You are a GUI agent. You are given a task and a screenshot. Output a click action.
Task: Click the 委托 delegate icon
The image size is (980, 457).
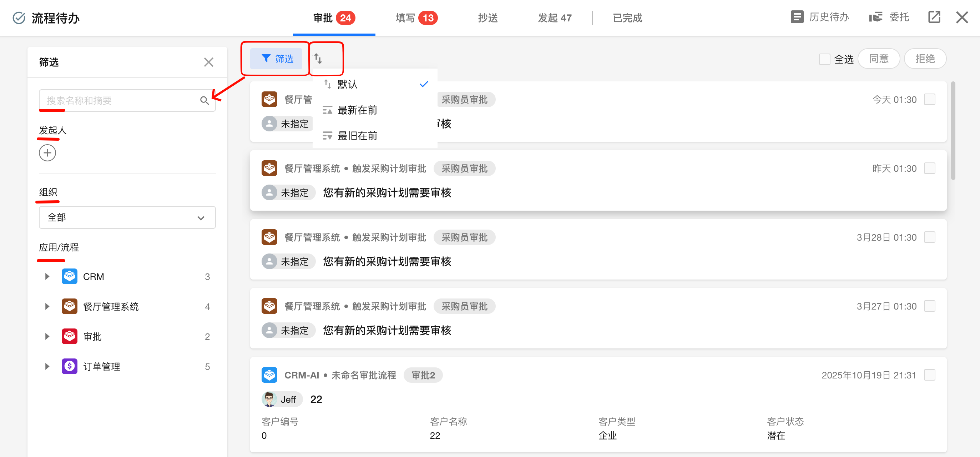(875, 17)
